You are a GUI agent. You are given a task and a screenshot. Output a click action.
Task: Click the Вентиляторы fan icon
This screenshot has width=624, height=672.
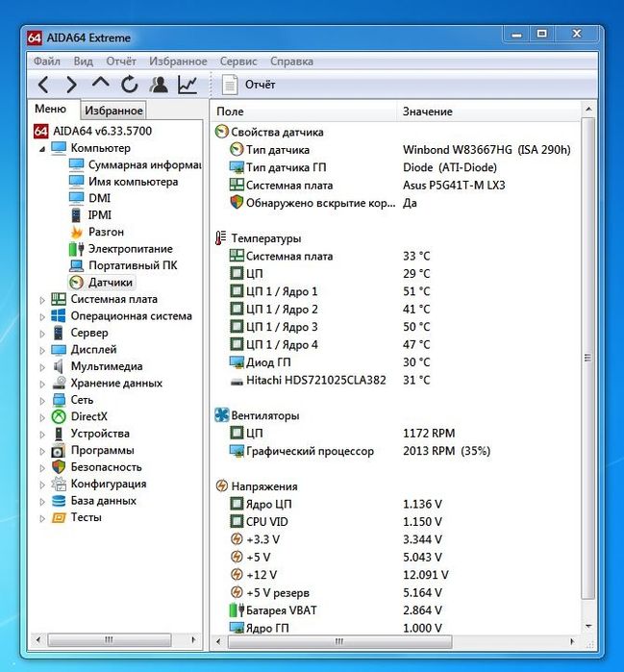tap(221, 415)
